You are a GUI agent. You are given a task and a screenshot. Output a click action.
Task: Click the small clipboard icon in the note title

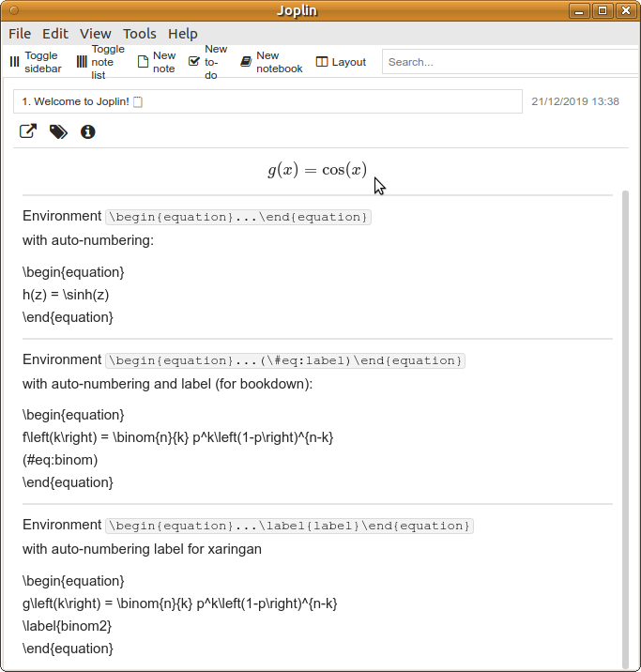138,102
